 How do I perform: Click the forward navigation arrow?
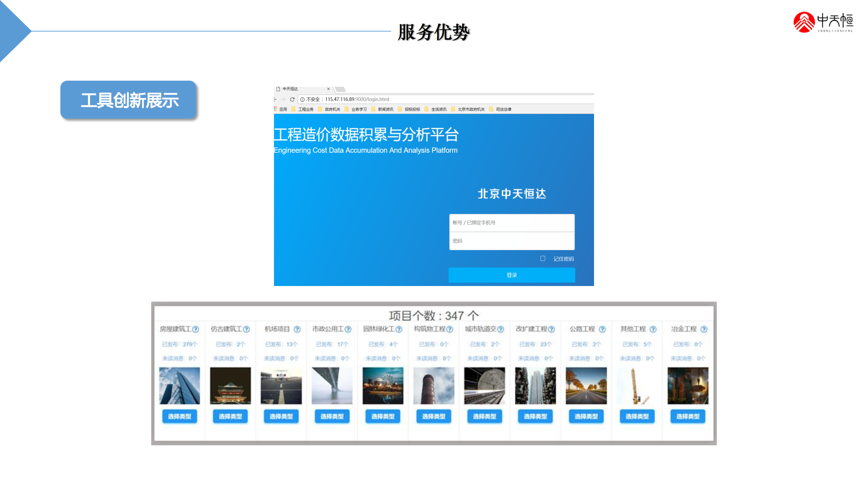[283, 99]
